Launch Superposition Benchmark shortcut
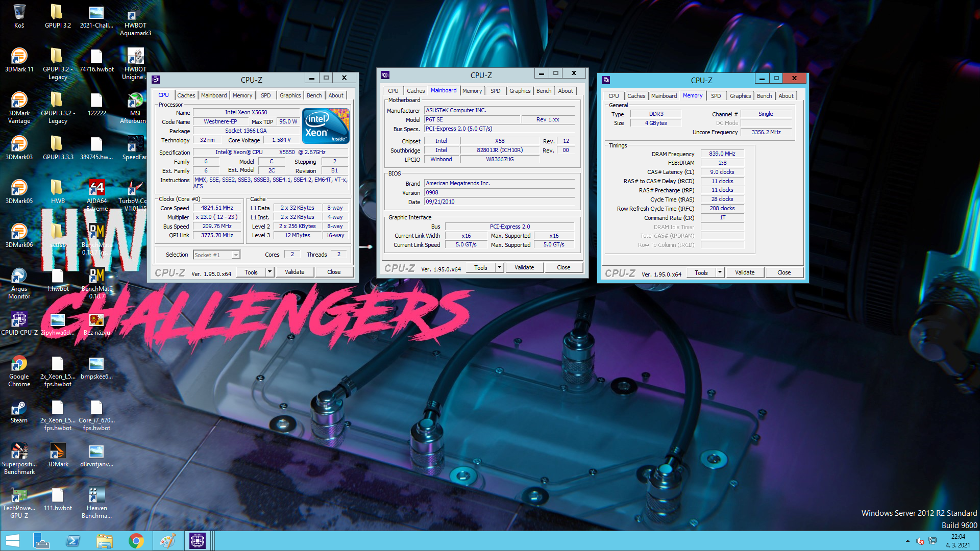This screenshot has width=980, height=551. coord(19,459)
